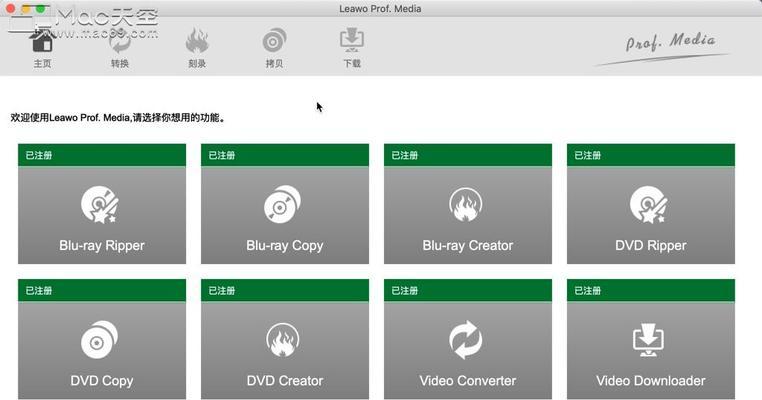Click the Blu-ray Copy discs icon

282,204
